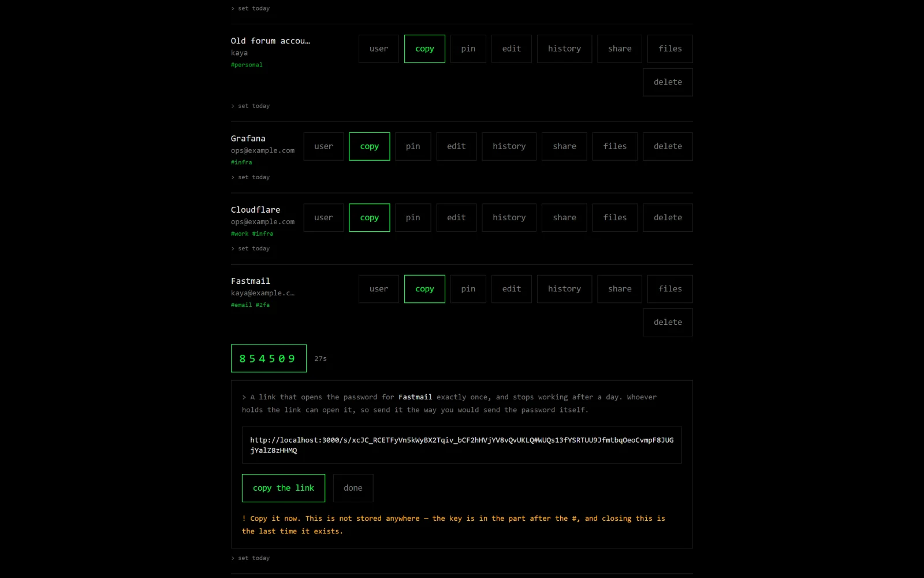Copy the Cloudflare username
Viewport: 924px width, 578px height.
[323, 218]
